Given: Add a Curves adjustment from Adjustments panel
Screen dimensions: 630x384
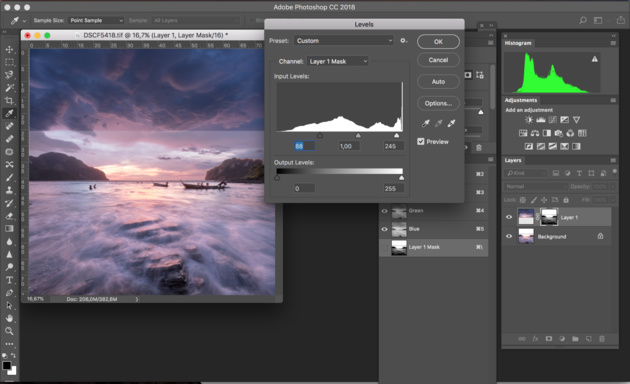Looking at the screenshot, I should click(553, 120).
